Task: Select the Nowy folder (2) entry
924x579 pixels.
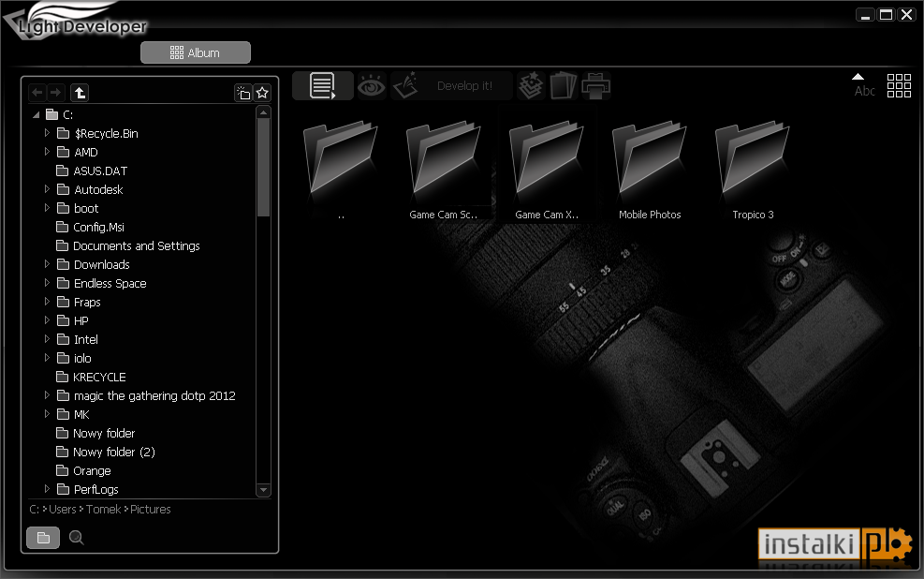Action: [x=106, y=453]
